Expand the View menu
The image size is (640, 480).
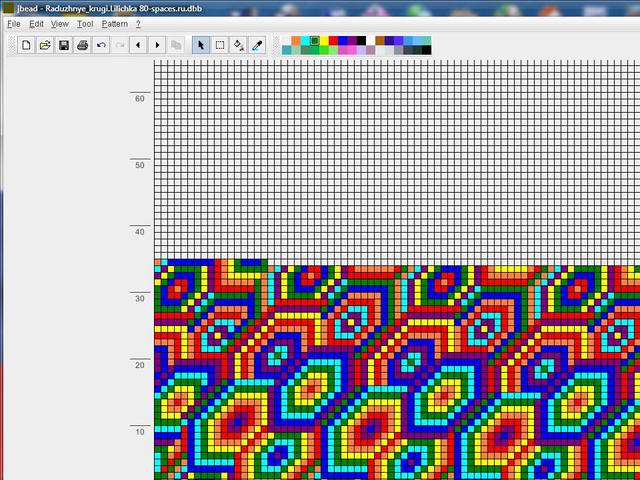pos(60,23)
